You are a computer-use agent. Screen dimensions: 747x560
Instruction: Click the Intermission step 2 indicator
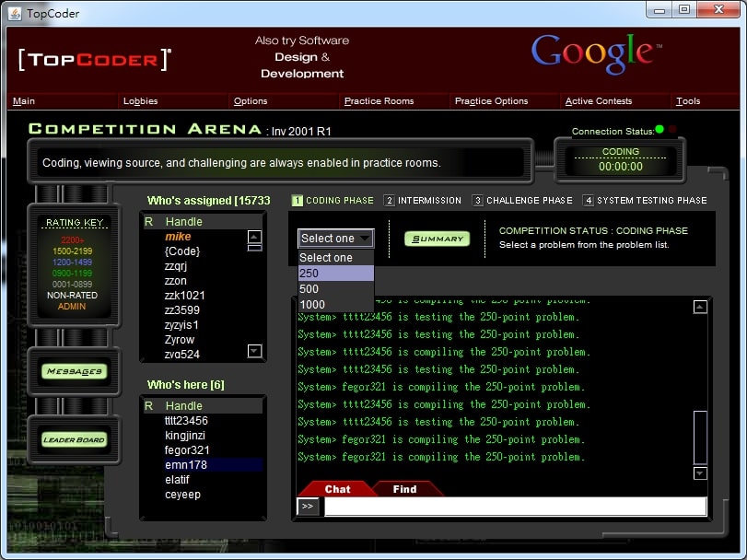[423, 201]
